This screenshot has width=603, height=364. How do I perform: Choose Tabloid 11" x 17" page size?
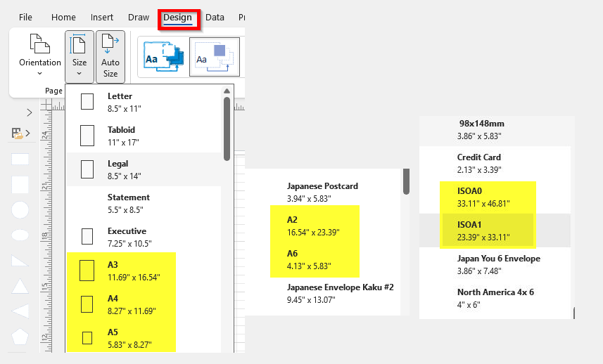coord(144,136)
